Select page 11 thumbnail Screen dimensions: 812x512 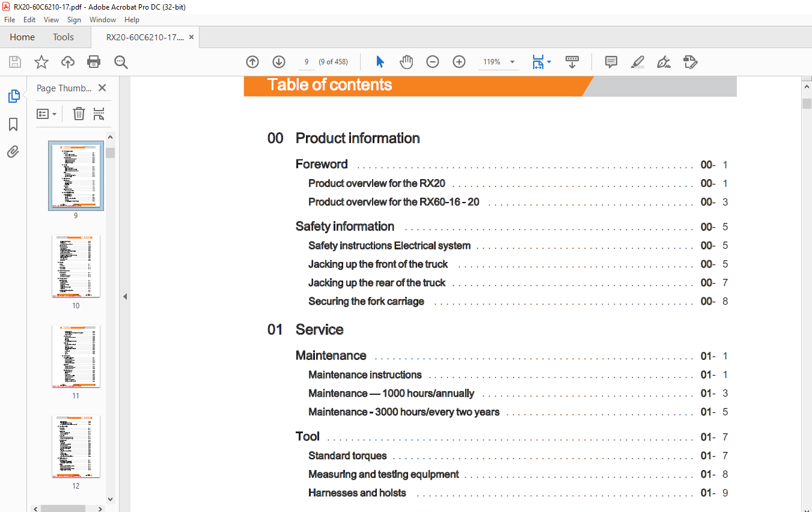(76, 356)
